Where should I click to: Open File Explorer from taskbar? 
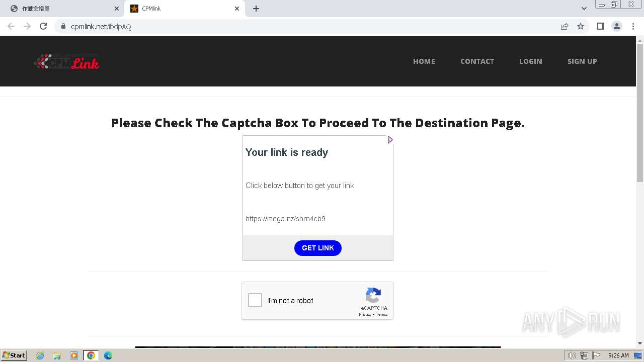click(x=57, y=355)
